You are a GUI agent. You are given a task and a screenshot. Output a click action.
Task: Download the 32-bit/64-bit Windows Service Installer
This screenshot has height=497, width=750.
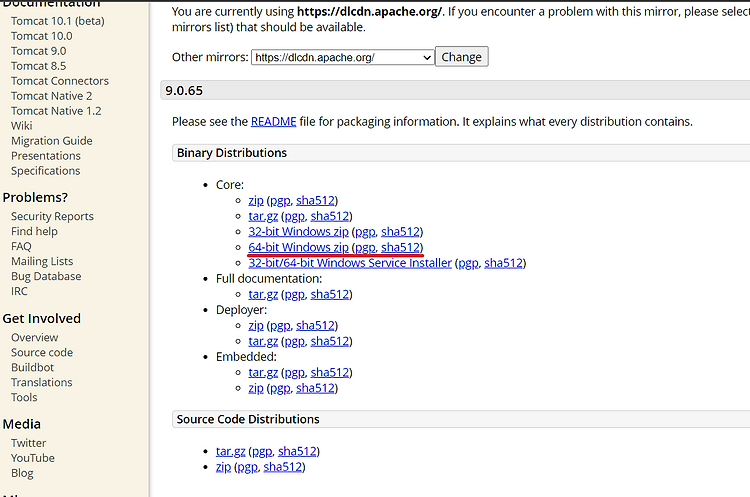pyautogui.click(x=350, y=263)
